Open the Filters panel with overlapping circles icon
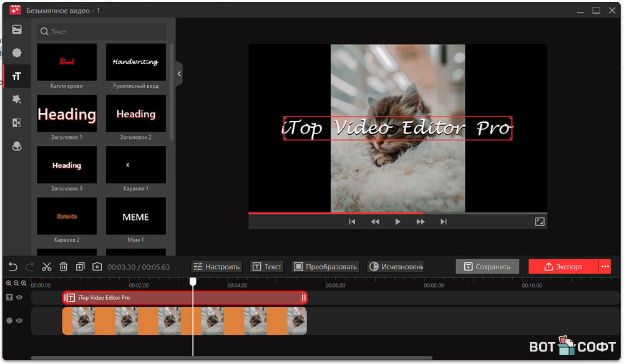 tap(17, 146)
